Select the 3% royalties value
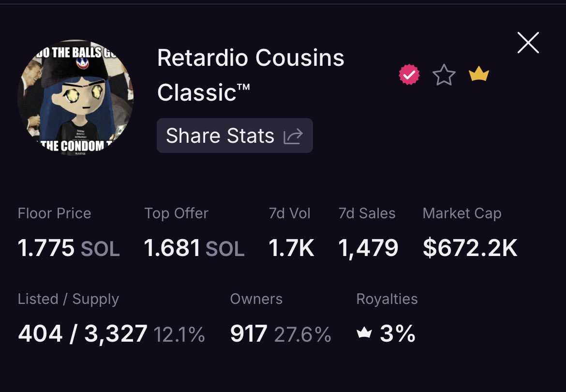Viewport: 566px width, 392px height. point(398,333)
